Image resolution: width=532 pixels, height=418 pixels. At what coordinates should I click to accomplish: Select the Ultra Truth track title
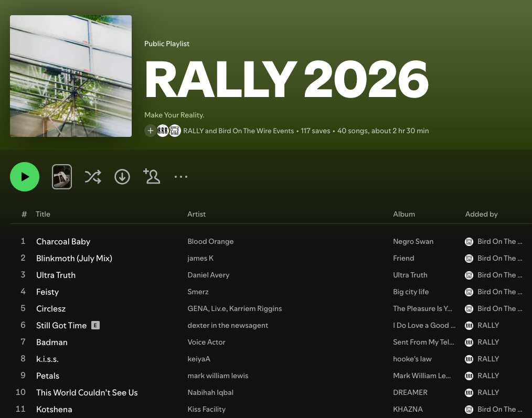pyautogui.click(x=56, y=275)
